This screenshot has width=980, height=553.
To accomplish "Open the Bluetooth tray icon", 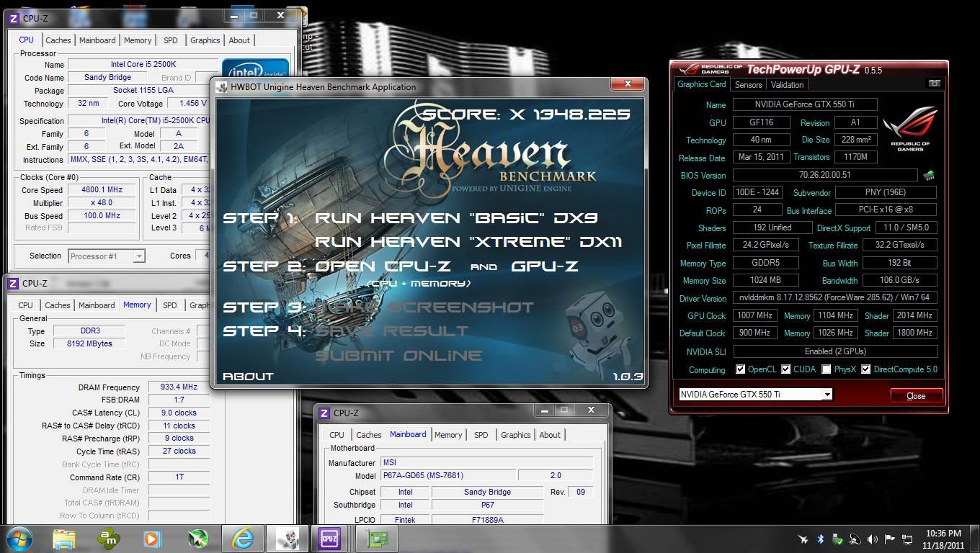I will pos(820,539).
